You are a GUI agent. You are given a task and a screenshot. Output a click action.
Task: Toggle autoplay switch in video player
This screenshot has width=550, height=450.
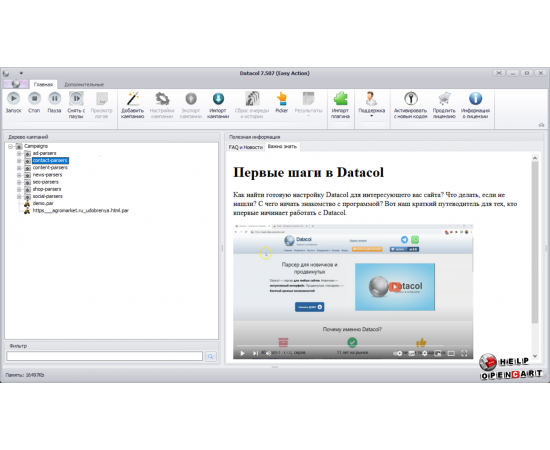click(398, 353)
